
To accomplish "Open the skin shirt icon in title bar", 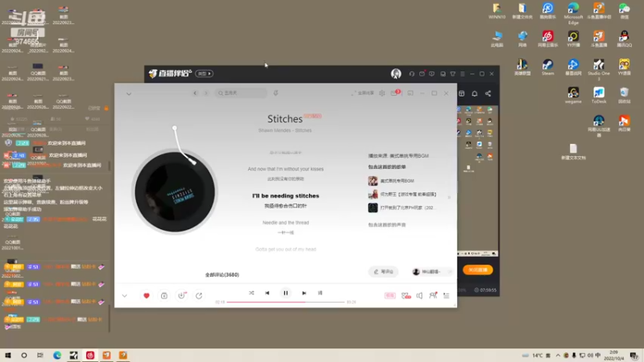I will tap(452, 74).
